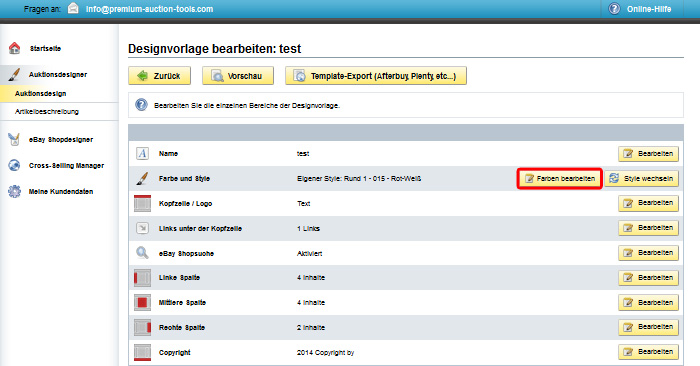Click the Linke Spalte layout icon
700x366 pixels.
point(142,278)
